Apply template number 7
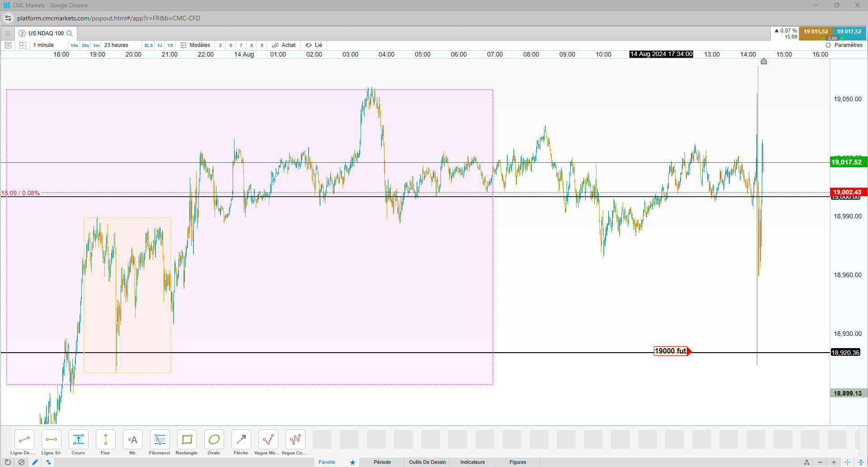The width and height of the screenshot is (868, 467). point(241,45)
